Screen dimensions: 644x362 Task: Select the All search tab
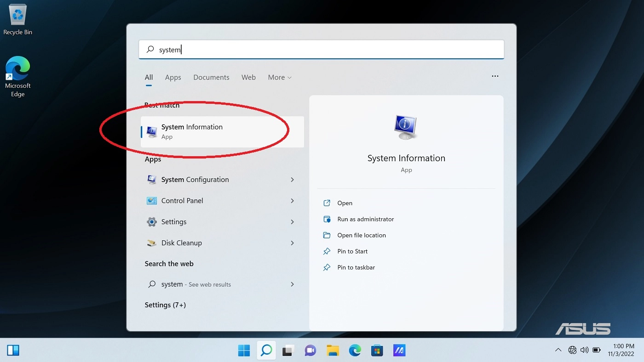coord(149,78)
